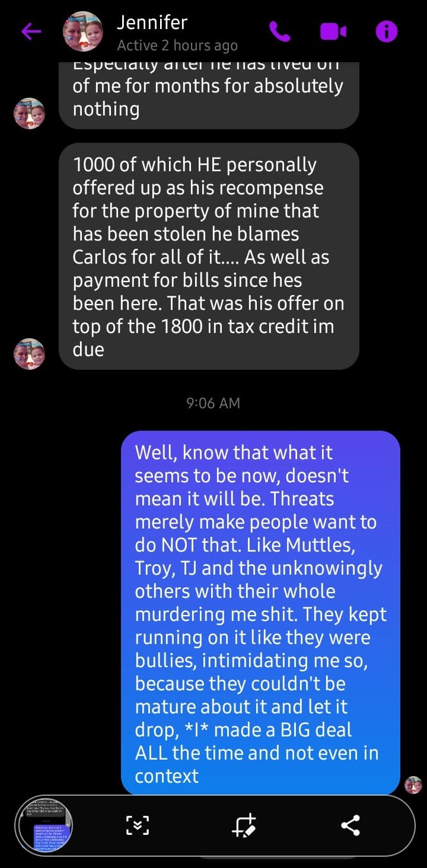Tap the 9:06 AM timestamp

(213, 403)
